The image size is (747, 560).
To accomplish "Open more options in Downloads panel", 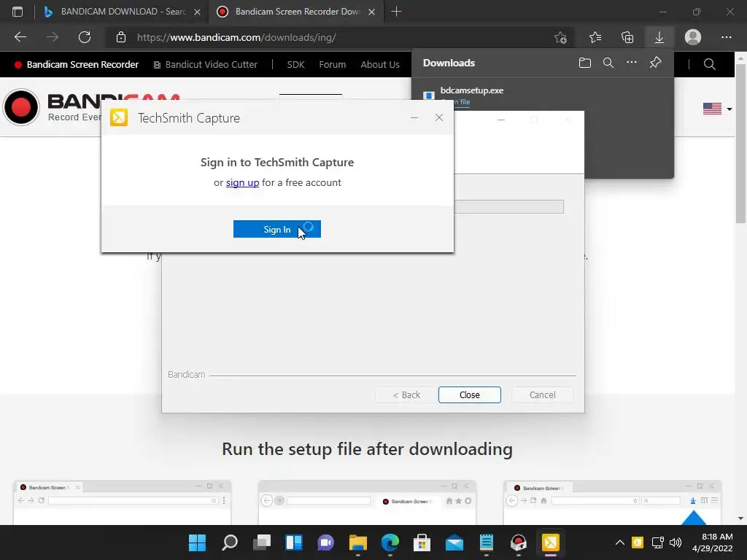I will coord(631,63).
